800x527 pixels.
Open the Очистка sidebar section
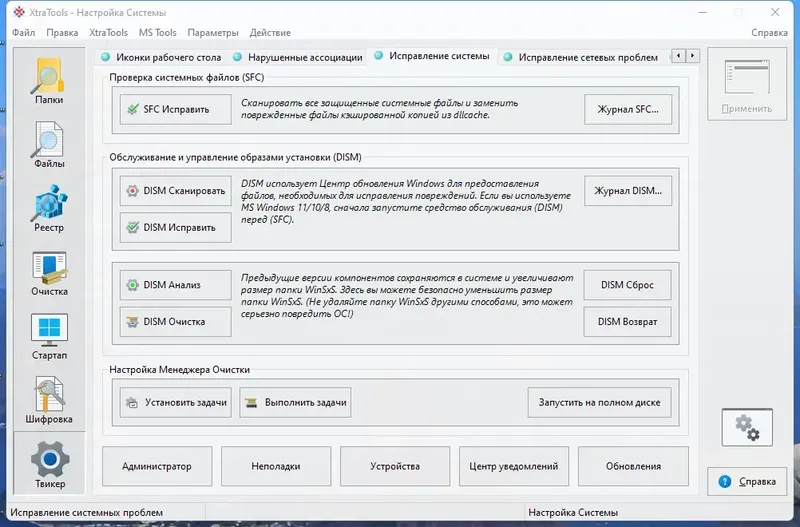[x=49, y=272]
